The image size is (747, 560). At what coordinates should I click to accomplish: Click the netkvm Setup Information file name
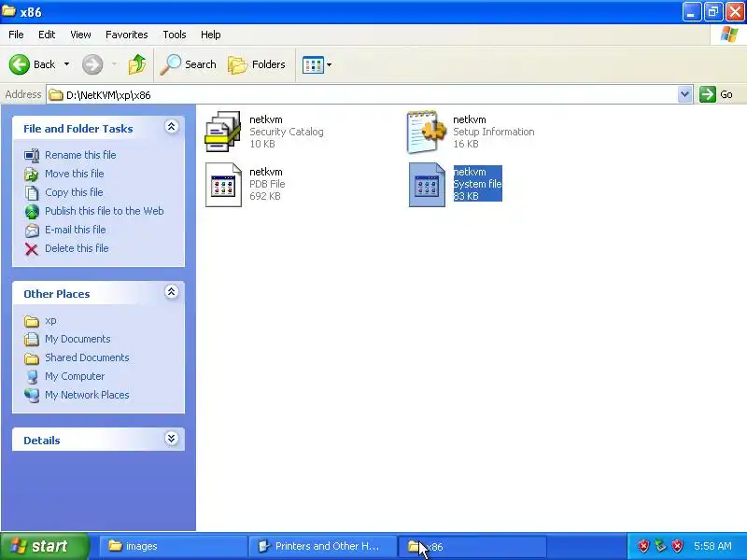pyautogui.click(x=470, y=119)
